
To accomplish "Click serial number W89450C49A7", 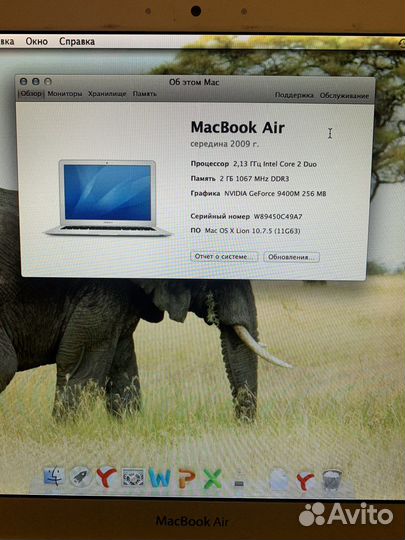I will coord(278,217).
